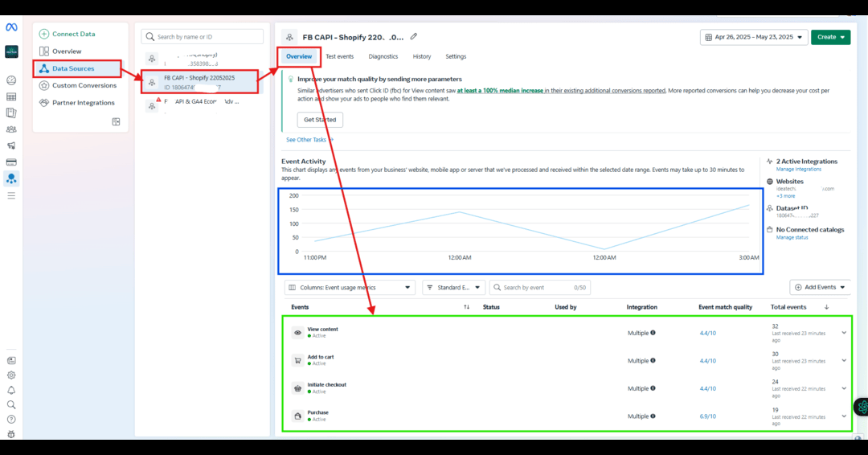Screen dimensions: 868x455
Task: Click the Search by event field
Action: pyautogui.click(x=540, y=287)
